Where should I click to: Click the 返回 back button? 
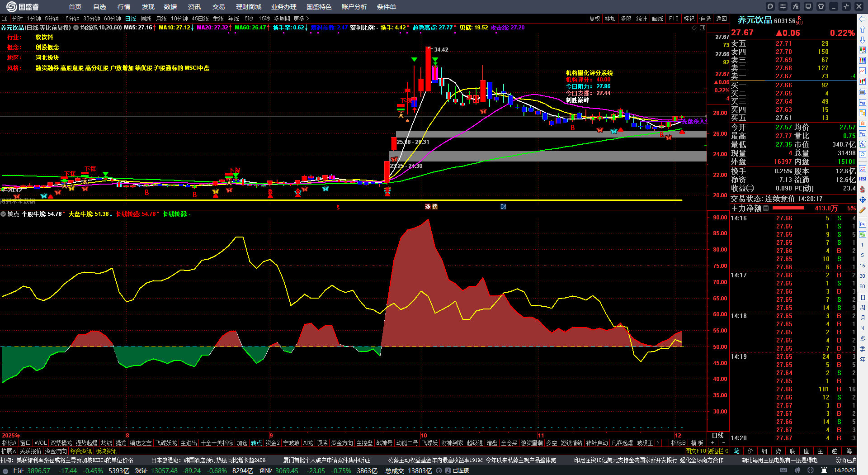click(x=722, y=19)
